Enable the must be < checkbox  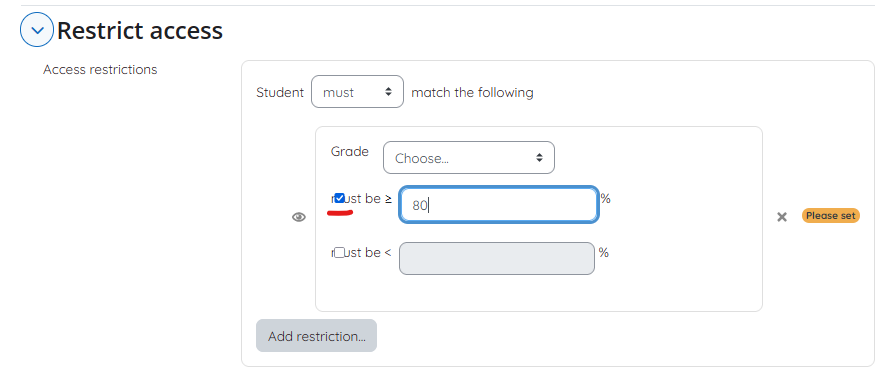pyautogui.click(x=340, y=253)
